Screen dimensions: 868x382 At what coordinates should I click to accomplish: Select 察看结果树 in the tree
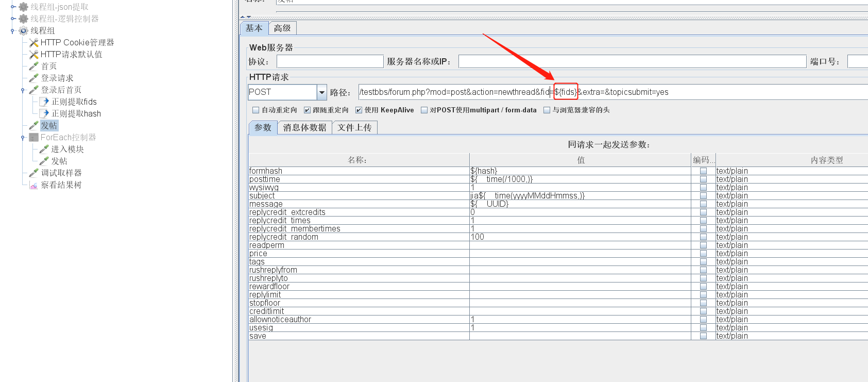coord(61,185)
